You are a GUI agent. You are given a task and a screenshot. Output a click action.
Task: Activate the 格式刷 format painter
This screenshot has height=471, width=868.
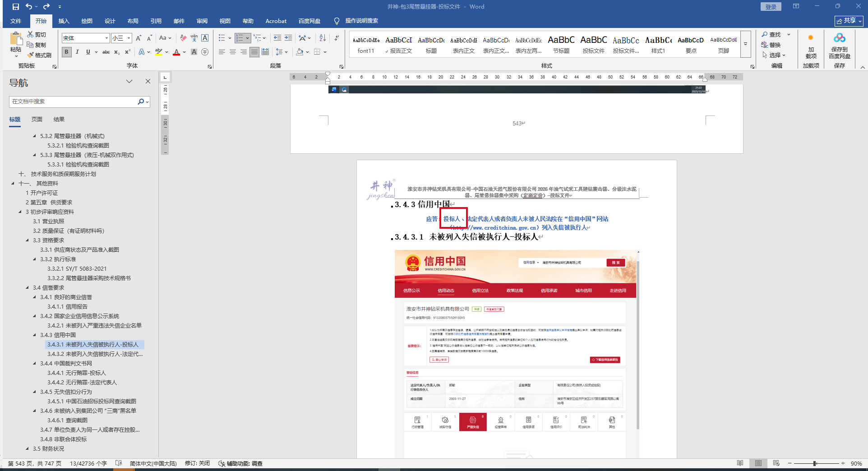point(39,55)
